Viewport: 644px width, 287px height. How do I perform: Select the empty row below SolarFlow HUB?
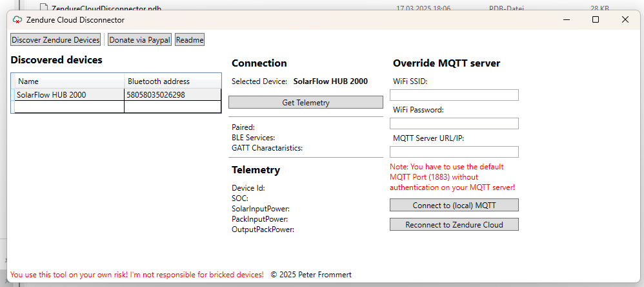(116, 107)
